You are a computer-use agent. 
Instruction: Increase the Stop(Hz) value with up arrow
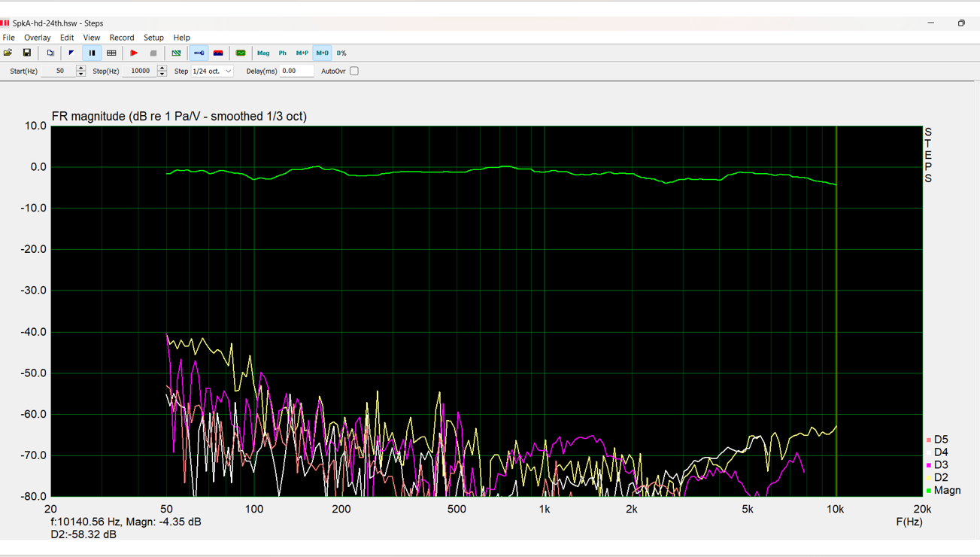162,68
